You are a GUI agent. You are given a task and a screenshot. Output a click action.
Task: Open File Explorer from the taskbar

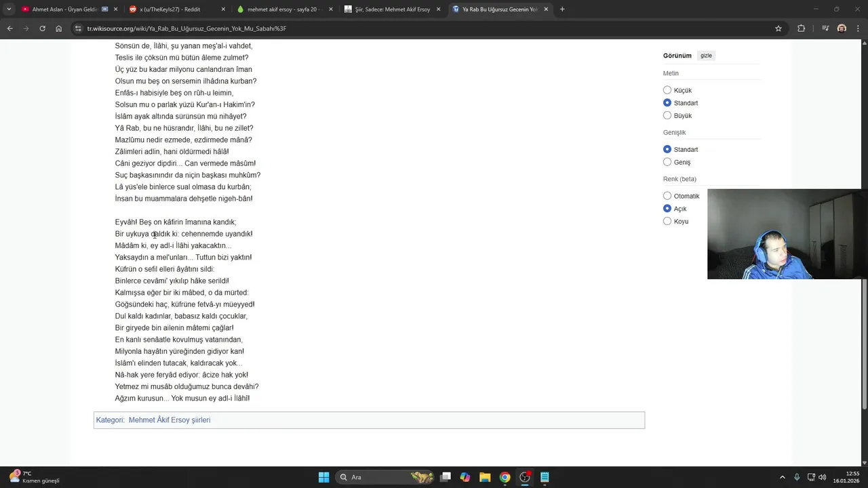click(485, 477)
